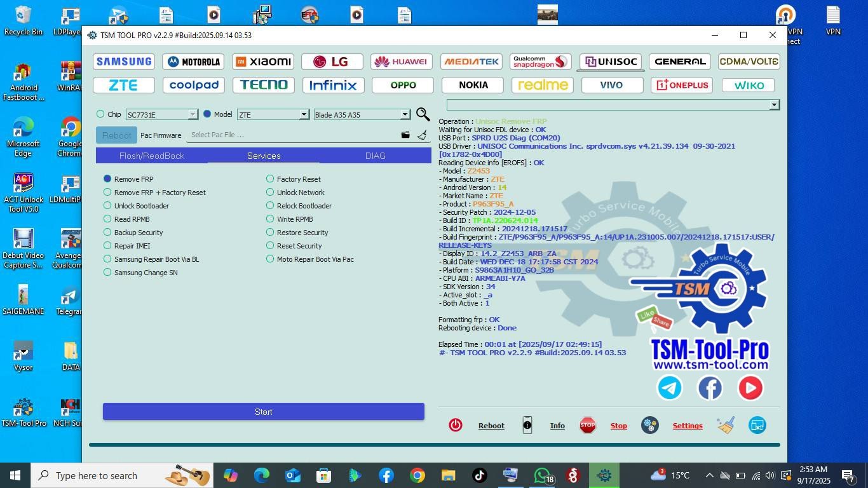The height and width of the screenshot is (488, 868).
Task: Select the Vivo brand button
Action: pos(612,85)
